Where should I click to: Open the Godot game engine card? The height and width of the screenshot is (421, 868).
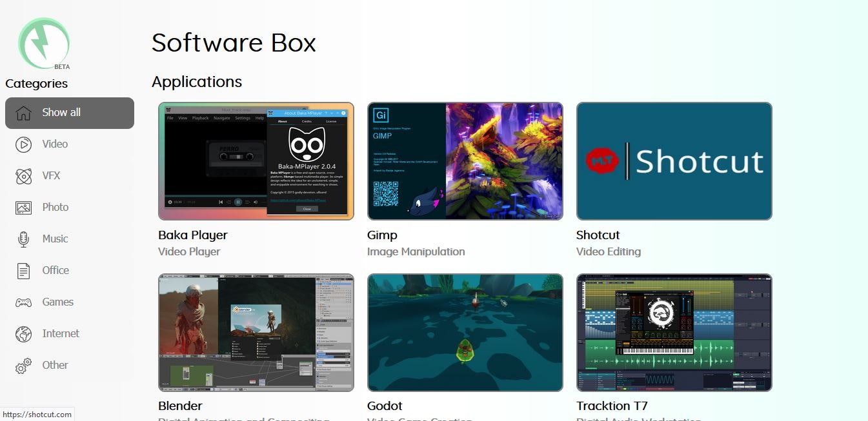coord(465,332)
